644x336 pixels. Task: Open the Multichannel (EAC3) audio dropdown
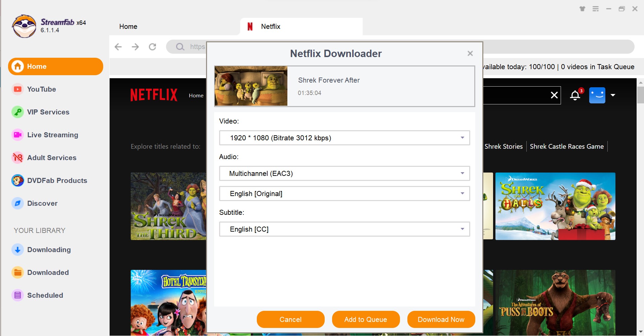click(x=345, y=174)
